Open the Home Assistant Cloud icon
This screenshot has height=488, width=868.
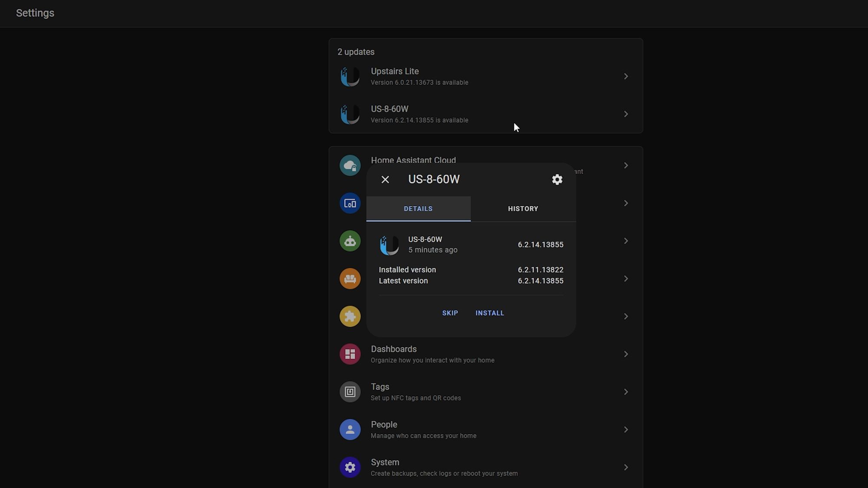point(350,165)
